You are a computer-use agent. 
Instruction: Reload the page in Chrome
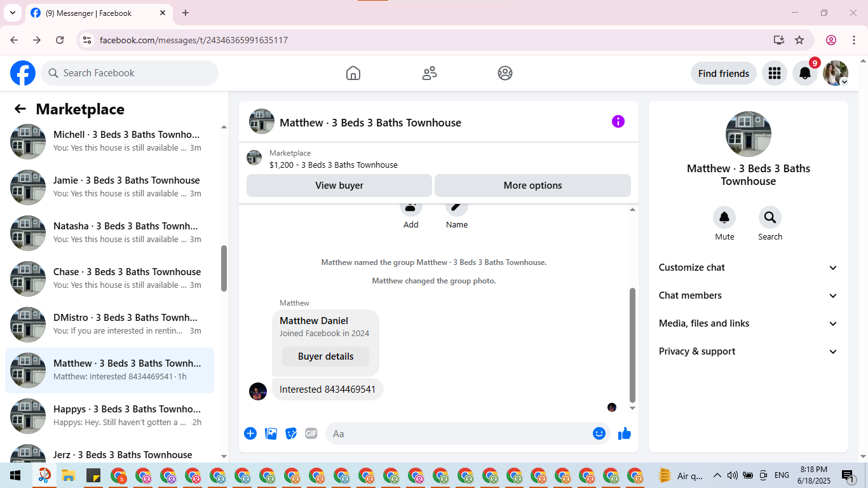(x=60, y=40)
